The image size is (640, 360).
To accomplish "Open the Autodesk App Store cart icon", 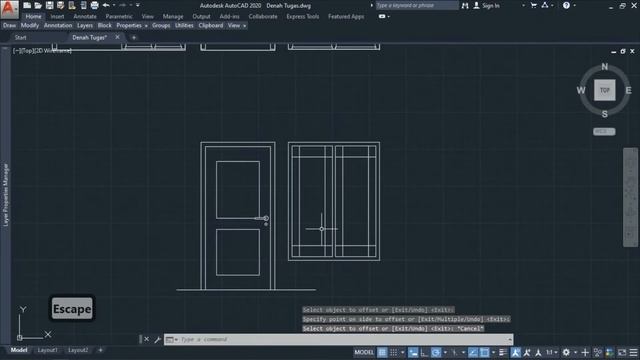I will tap(533, 5).
